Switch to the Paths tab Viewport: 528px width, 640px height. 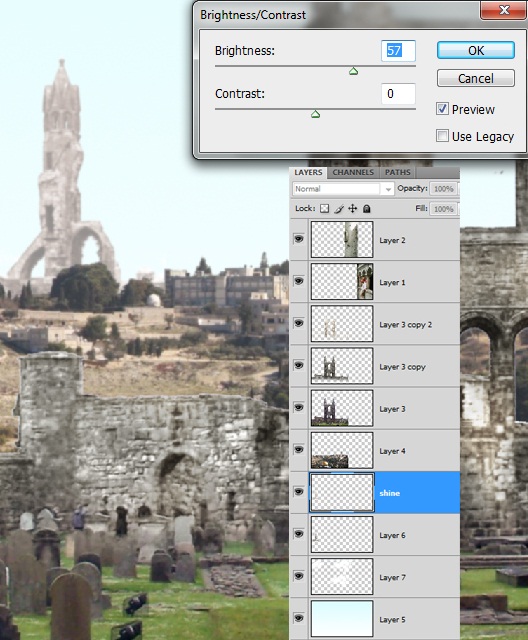click(x=398, y=172)
